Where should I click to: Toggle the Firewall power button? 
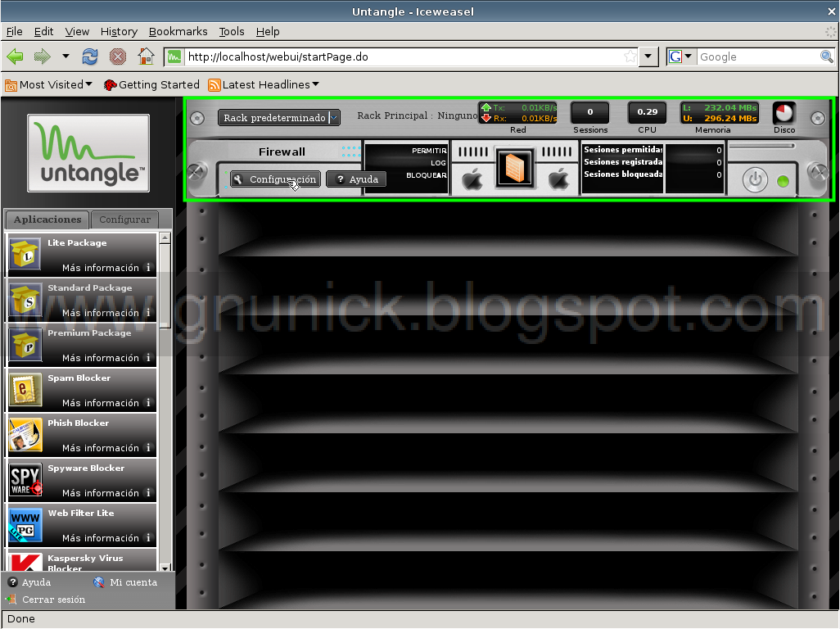tap(754, 180)
